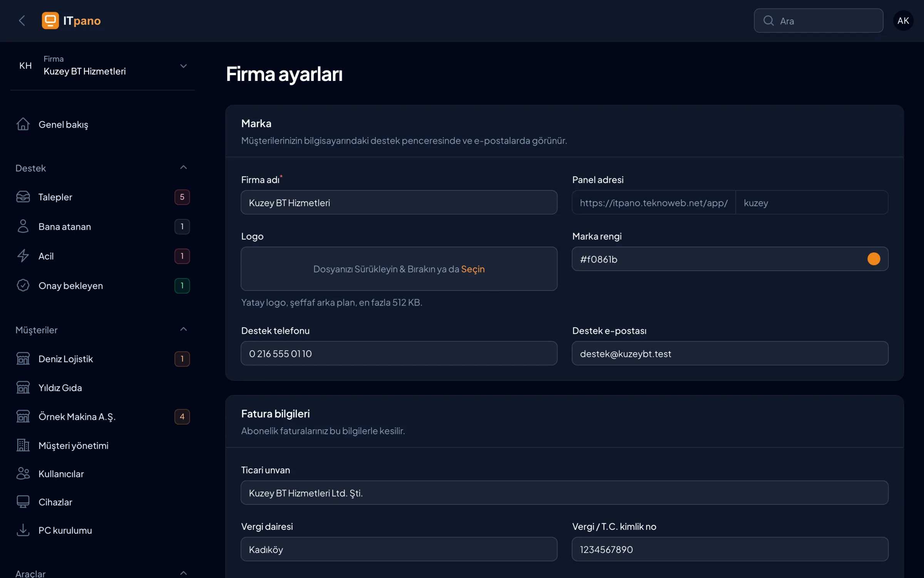This screenshot has width=924, height=578.
Task: Open the AK user avatar
Action: tap(903, 20)
